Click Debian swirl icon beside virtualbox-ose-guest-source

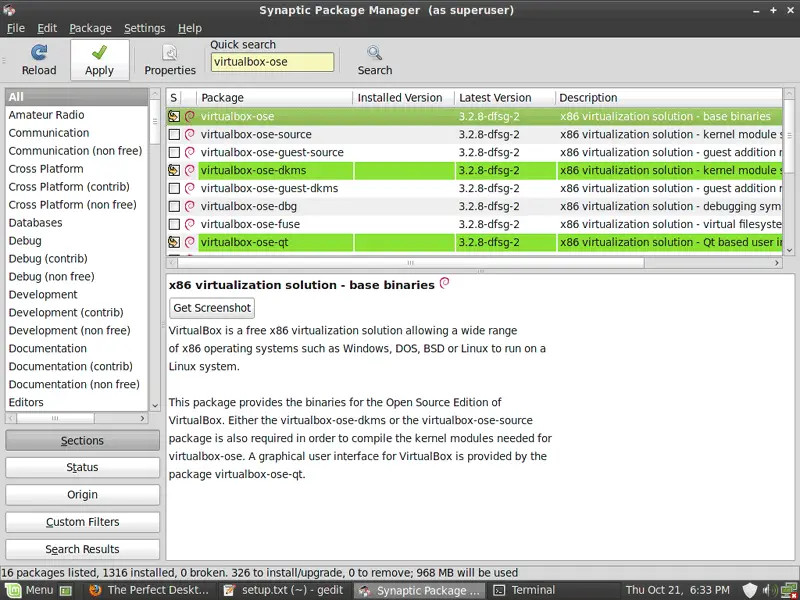189,152
